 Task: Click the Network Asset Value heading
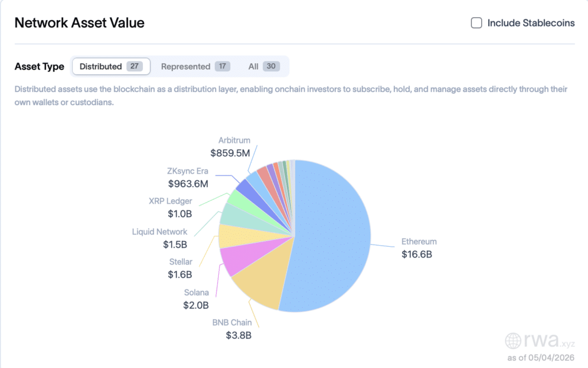pos(79,23)
